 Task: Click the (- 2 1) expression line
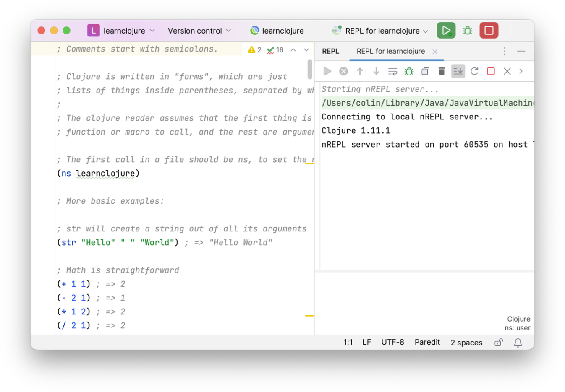coord(73,298)
